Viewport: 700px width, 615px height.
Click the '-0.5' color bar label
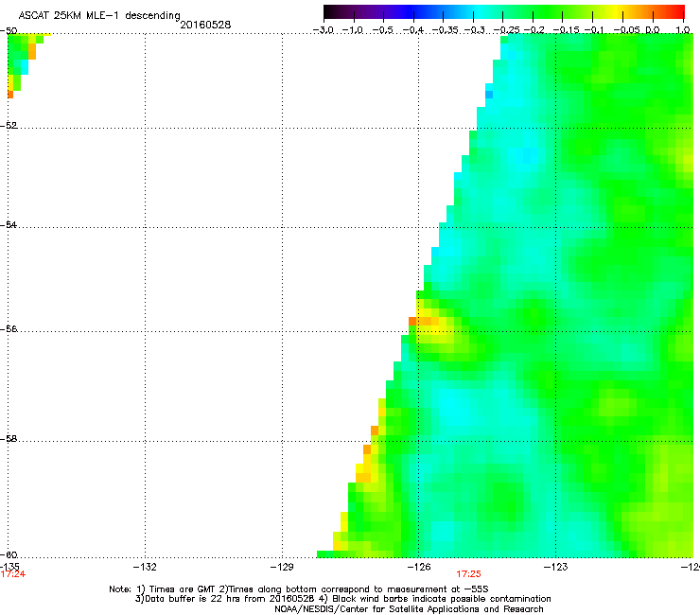(x=382, y=30)
